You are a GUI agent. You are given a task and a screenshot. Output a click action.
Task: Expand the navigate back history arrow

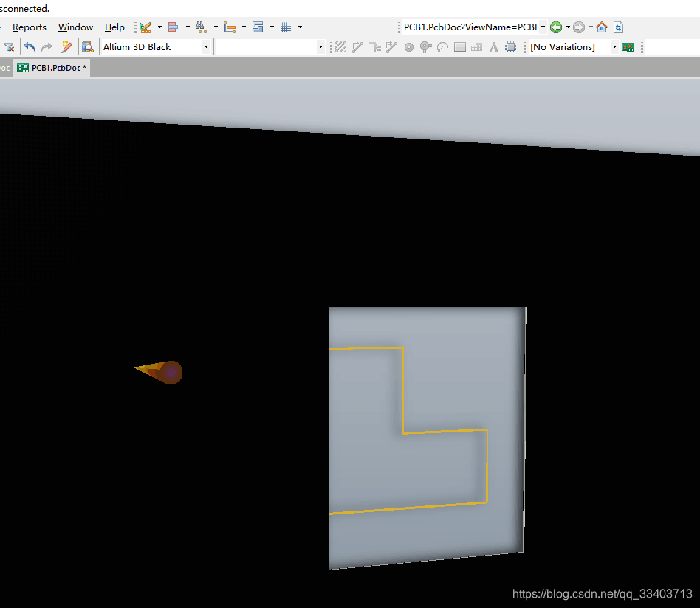point(568,27)
